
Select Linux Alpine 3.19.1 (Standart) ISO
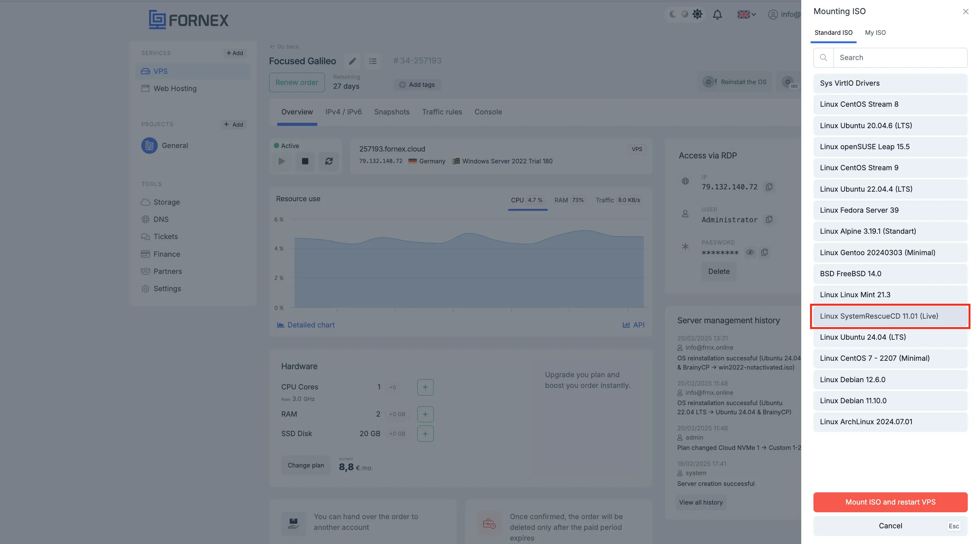890,231
